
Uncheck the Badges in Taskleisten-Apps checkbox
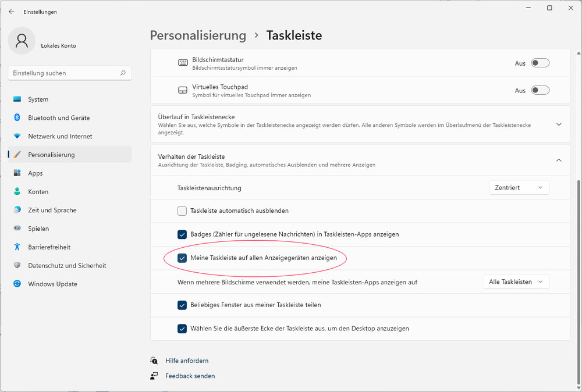[182, 234]
